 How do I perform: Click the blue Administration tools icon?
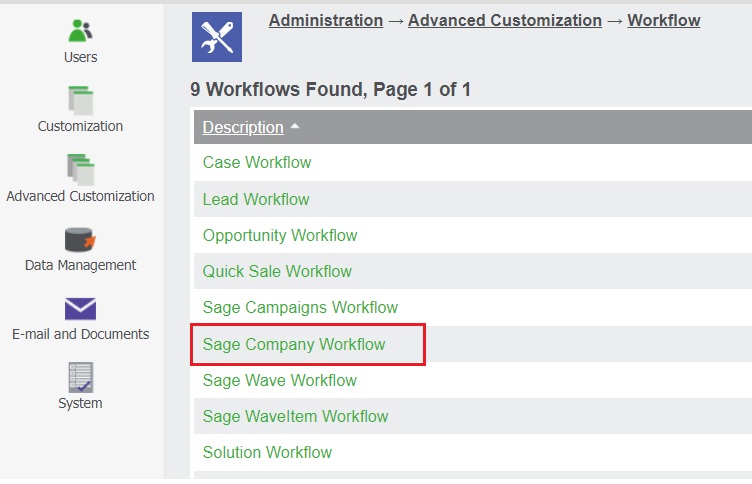tap(216, 37)
